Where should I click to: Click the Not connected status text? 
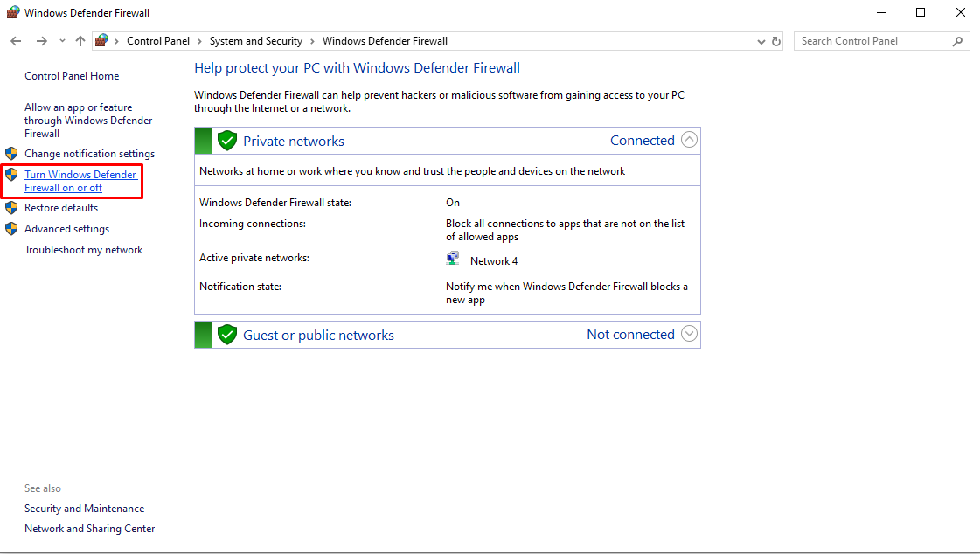pos(630,335)
